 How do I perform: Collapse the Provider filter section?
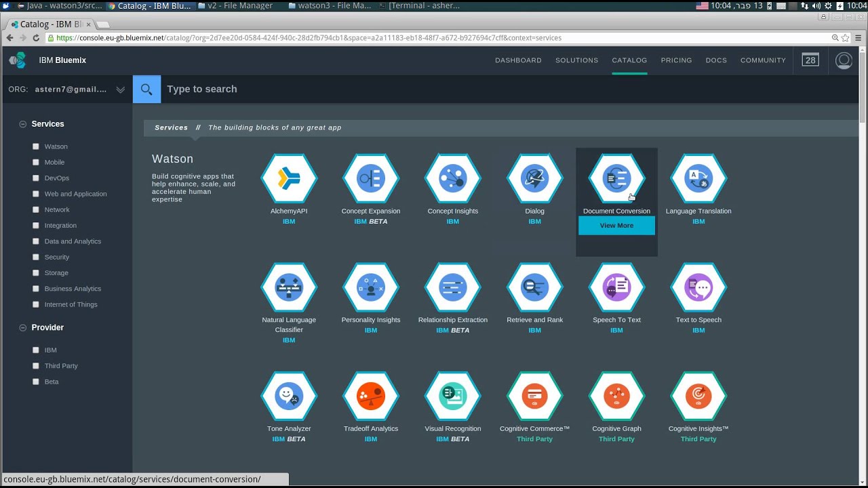[x=23, y=327]
